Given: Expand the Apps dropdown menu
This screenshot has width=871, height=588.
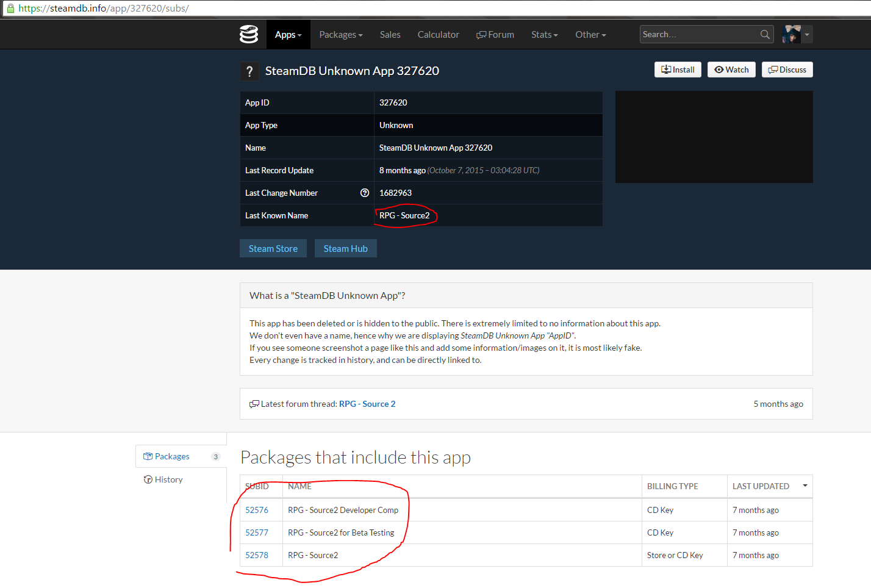Looking at the screenshot, I should pos(288,35).
